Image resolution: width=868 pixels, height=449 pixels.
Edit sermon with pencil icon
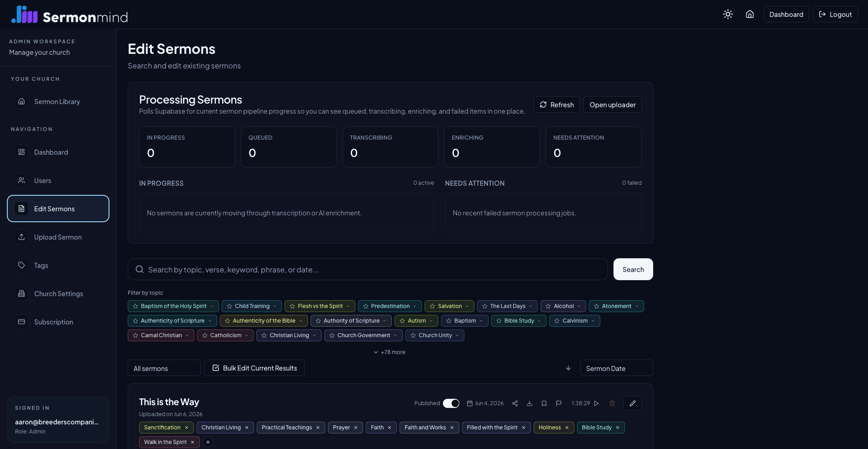click(633, 403)
